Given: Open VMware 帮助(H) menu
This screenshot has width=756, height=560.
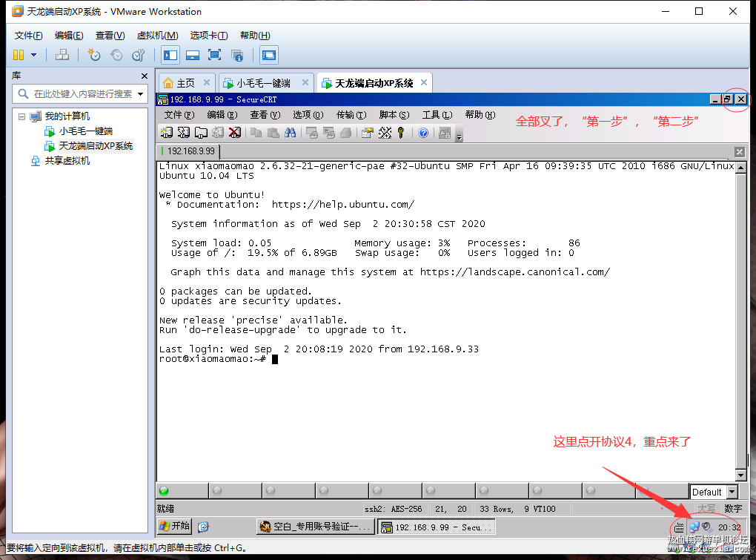Looking at the screenshot, I should (255, 35).
